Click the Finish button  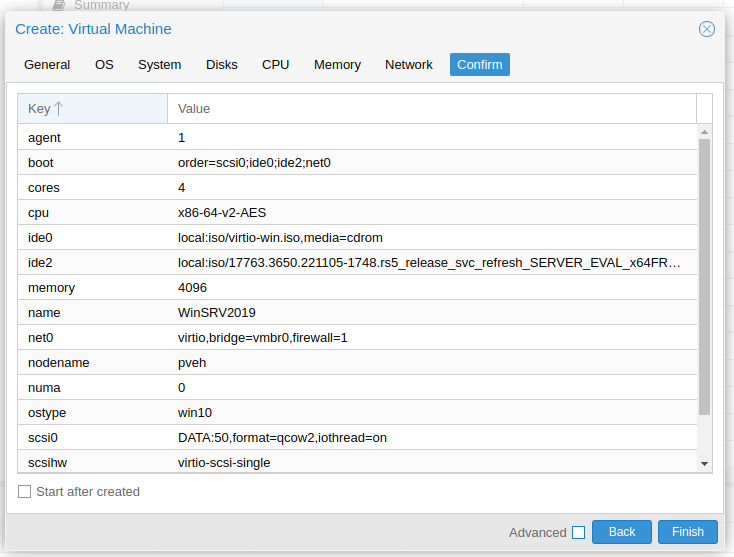(688, 532)
